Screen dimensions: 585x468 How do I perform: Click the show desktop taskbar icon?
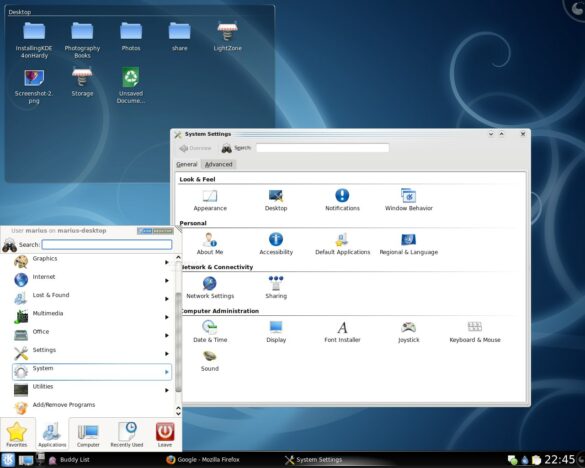[x=26, y=460]
